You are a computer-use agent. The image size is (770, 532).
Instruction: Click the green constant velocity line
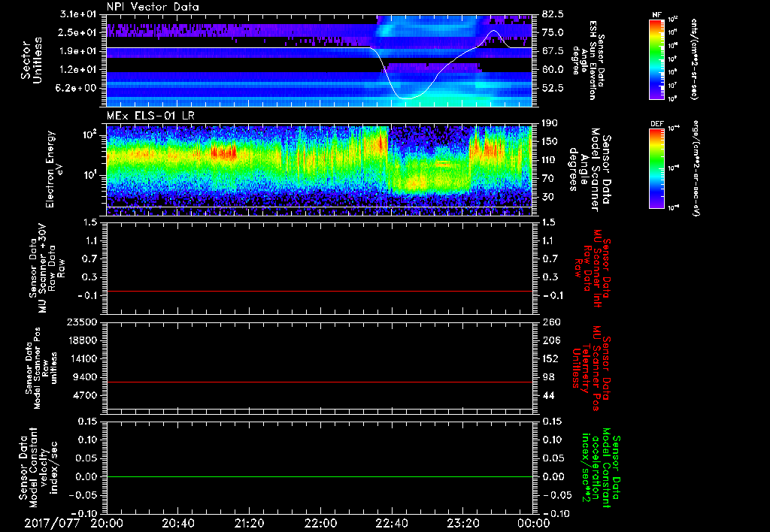click(320, 477)
